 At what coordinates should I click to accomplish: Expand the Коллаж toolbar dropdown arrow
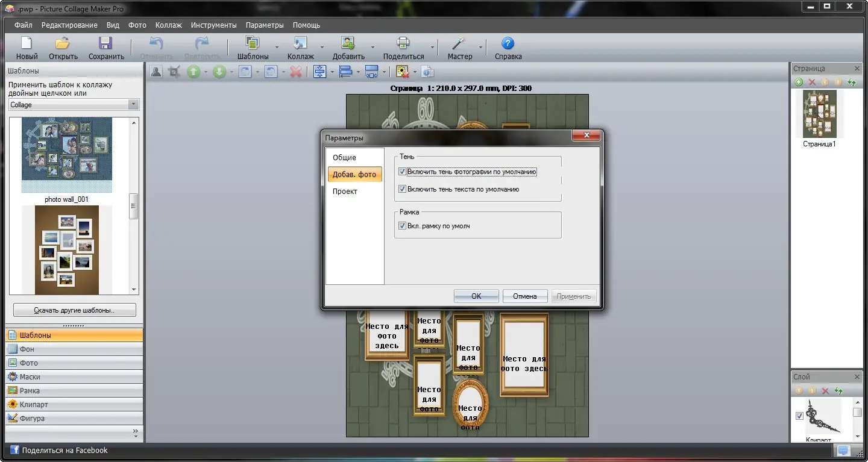[322, 47]
